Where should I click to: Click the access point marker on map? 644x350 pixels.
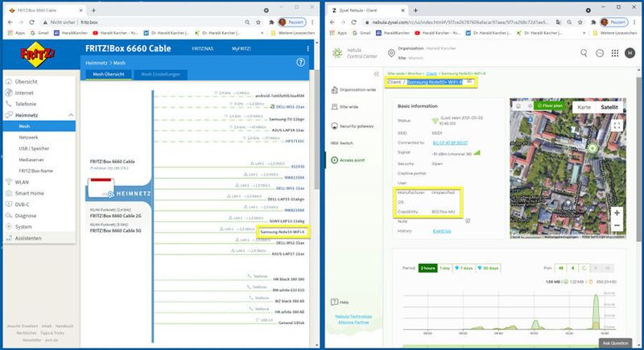[x=592, y=148]
